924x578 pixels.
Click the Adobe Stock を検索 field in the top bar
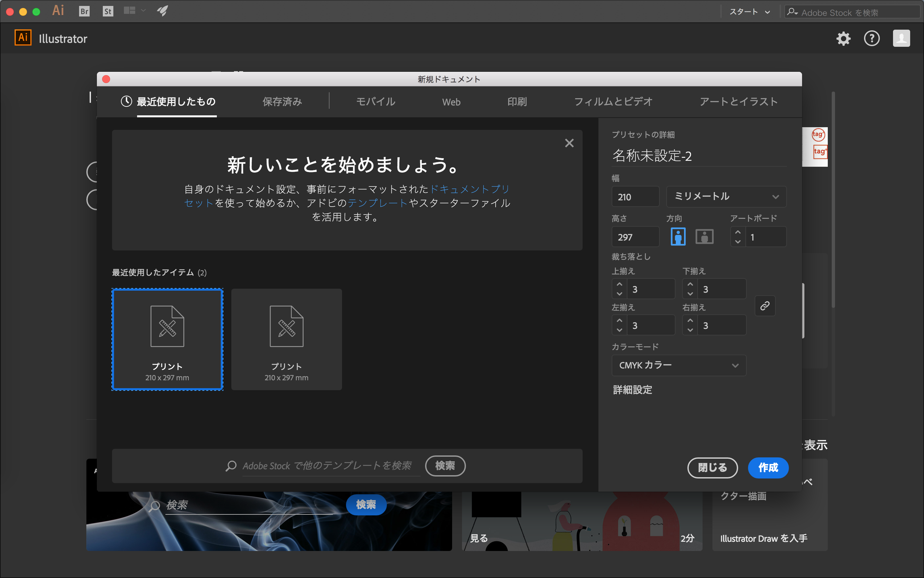click(x=852, y=12)
